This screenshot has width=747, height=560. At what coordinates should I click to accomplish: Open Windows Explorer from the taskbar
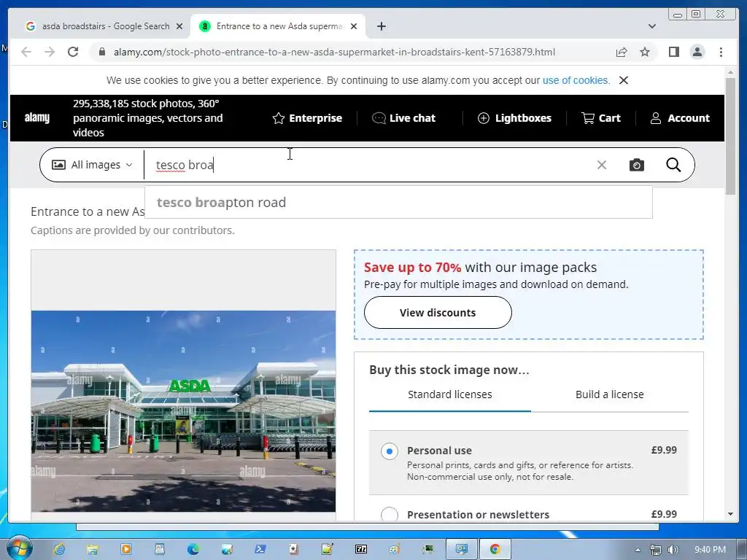point(93,549)
